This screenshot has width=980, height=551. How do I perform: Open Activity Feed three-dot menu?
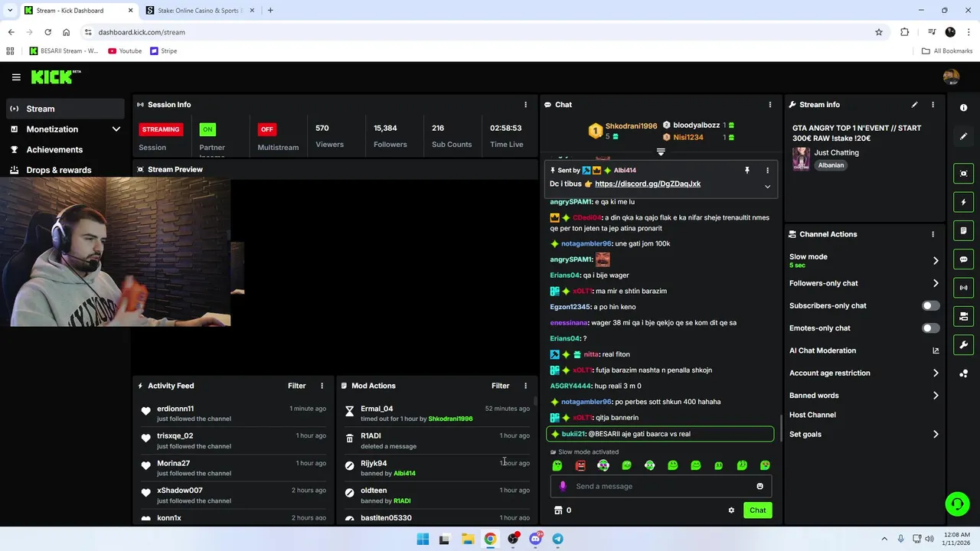[x=322, y=386]
